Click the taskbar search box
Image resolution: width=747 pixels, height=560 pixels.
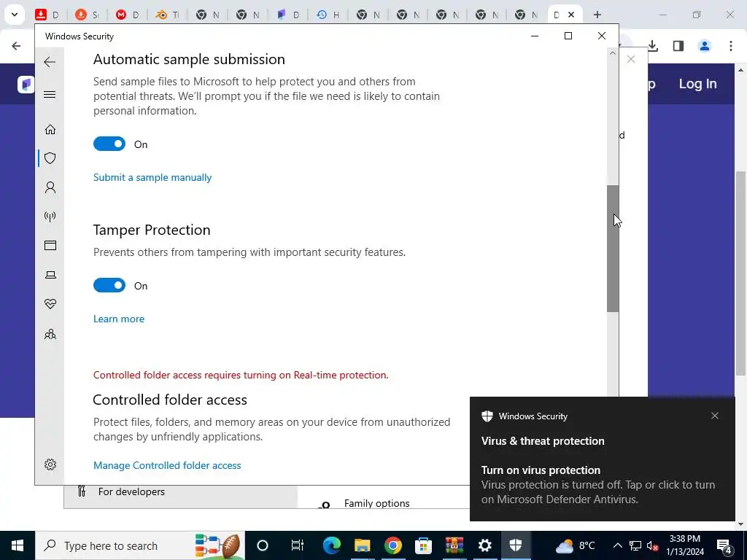tap(140, 545)
